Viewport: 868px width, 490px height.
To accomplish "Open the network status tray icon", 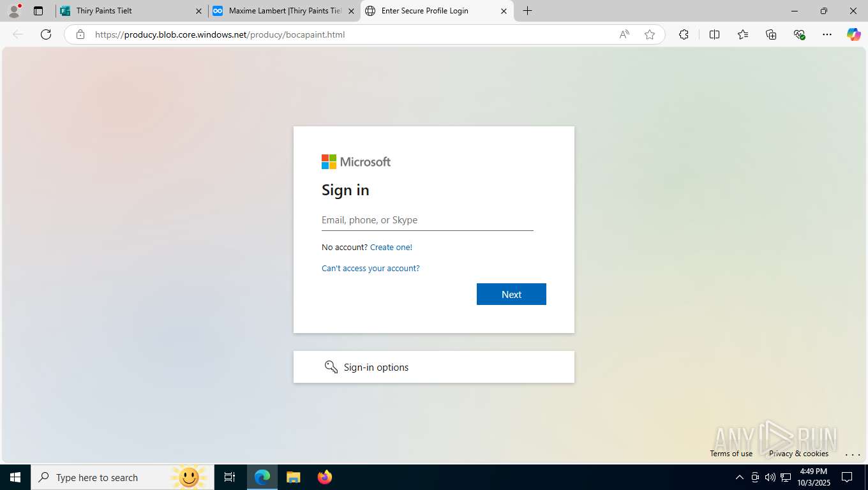I will coord(786,477).
